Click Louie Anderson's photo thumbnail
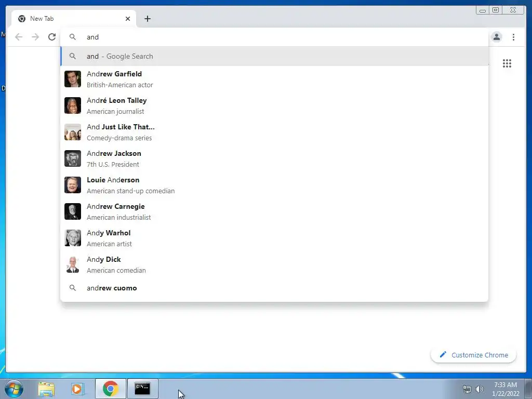This screenshot has height=399, width=532. pyautogui.click(x=73, y=185)
